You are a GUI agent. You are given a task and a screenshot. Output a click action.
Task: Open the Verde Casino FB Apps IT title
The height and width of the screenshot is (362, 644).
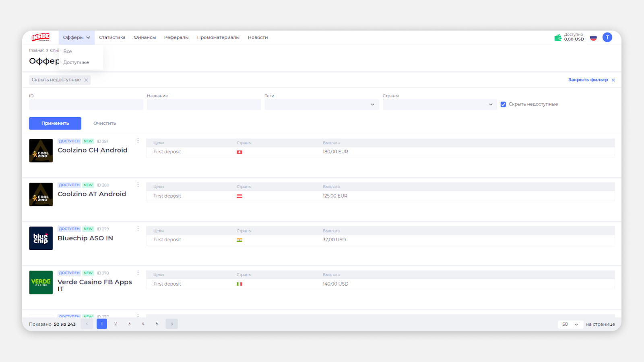click(x=95, y=285)
